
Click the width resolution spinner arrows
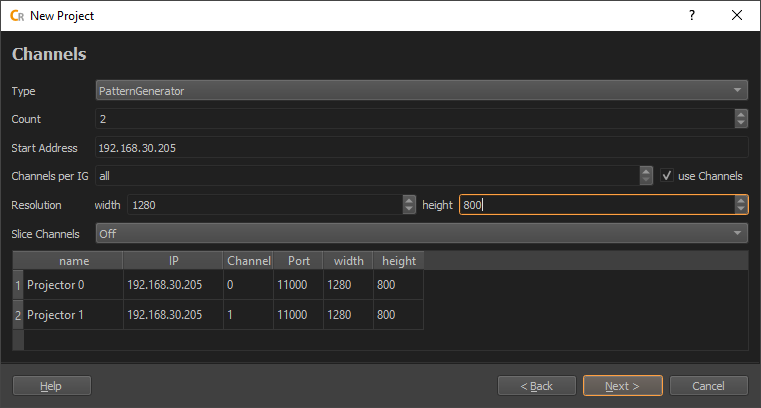[x=409, y=204]
